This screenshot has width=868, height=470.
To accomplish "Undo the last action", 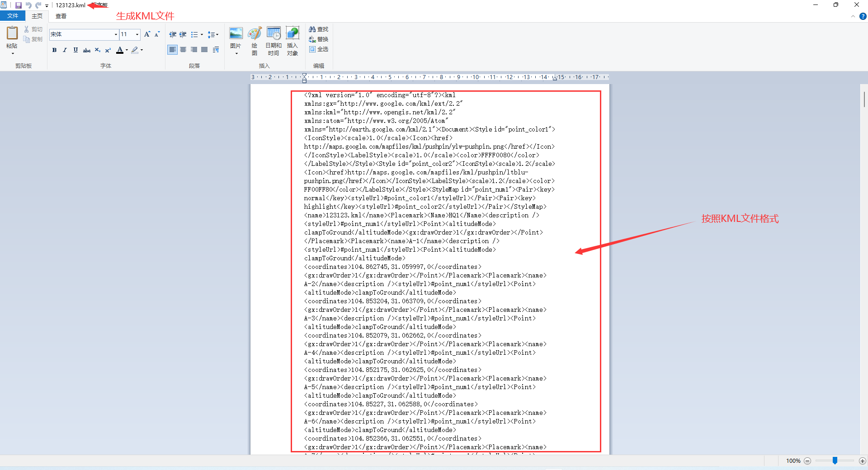I will click(28, 5).
